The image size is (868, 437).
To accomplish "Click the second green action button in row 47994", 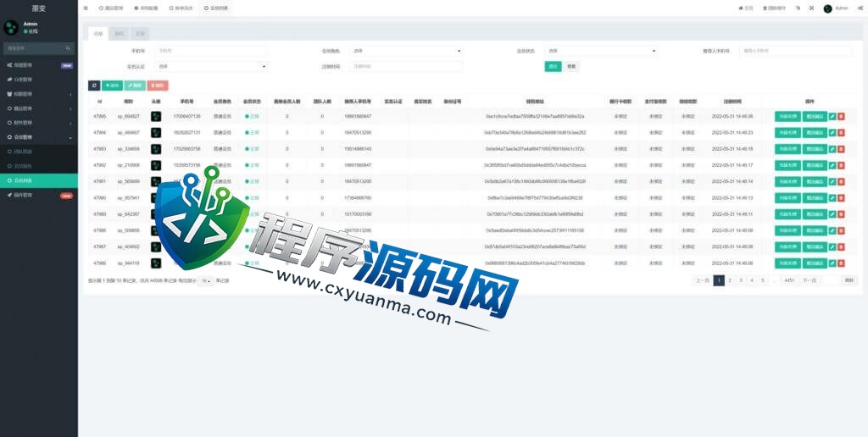I will (x=815, y=133).
